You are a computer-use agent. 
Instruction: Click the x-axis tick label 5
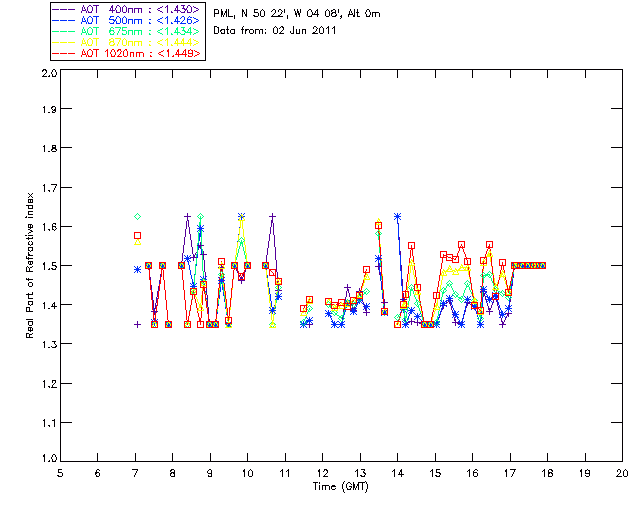pos(60,473)
